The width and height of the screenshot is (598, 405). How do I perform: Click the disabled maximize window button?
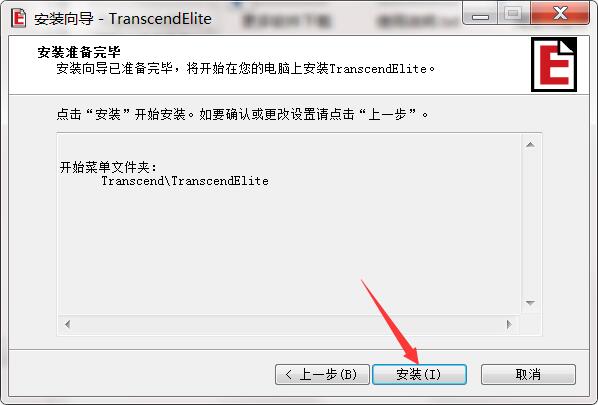point(513,14)
